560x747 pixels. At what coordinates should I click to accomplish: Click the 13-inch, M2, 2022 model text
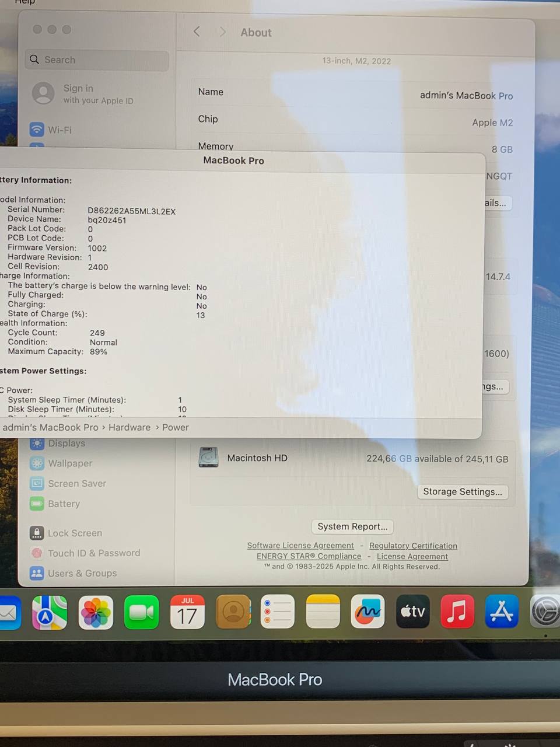click(x=356, y=61)
